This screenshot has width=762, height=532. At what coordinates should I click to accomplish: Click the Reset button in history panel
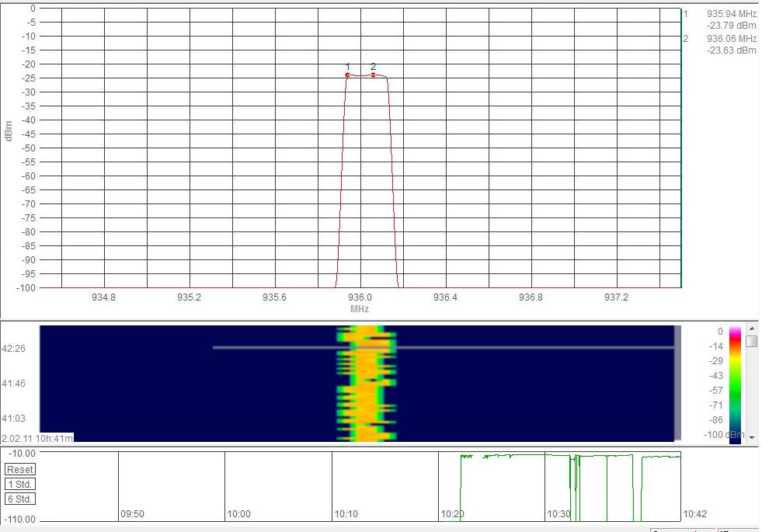click(20, 470)
